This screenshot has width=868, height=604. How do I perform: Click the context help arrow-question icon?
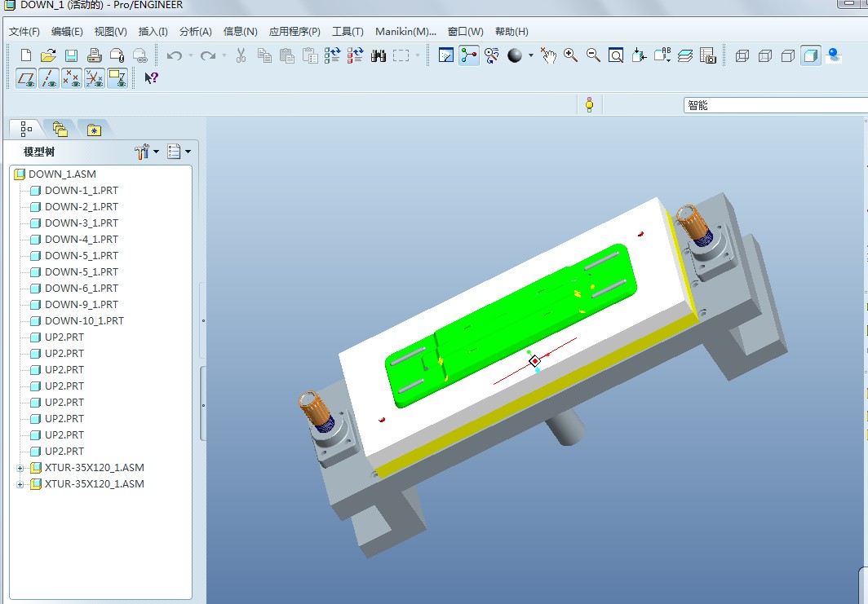151,78
